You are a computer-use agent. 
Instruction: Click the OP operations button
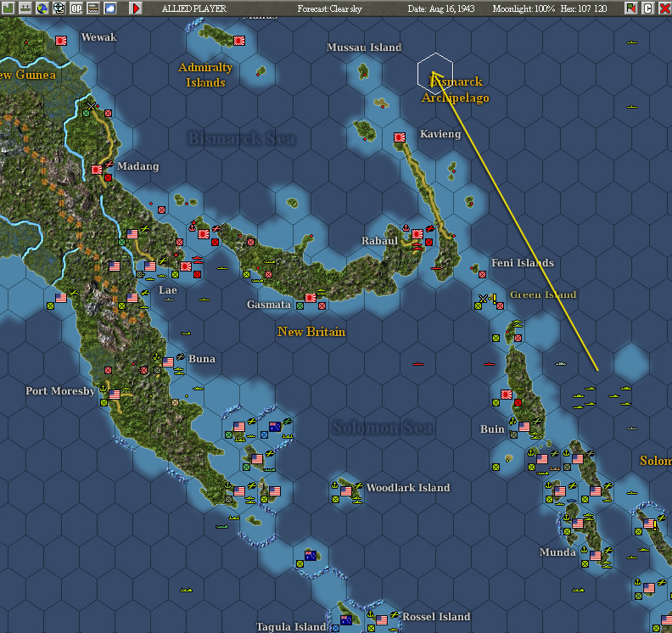(x=76, y=8)
